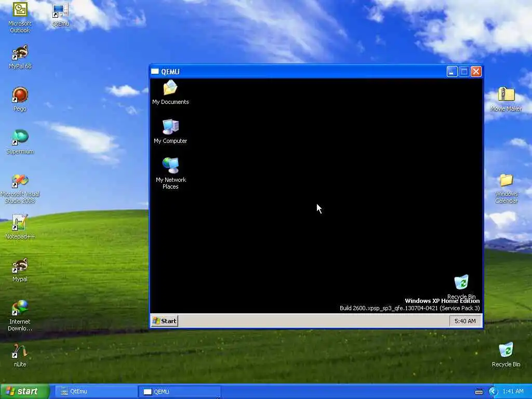Select the Movie Maker zipped folder

click(506, 99)
